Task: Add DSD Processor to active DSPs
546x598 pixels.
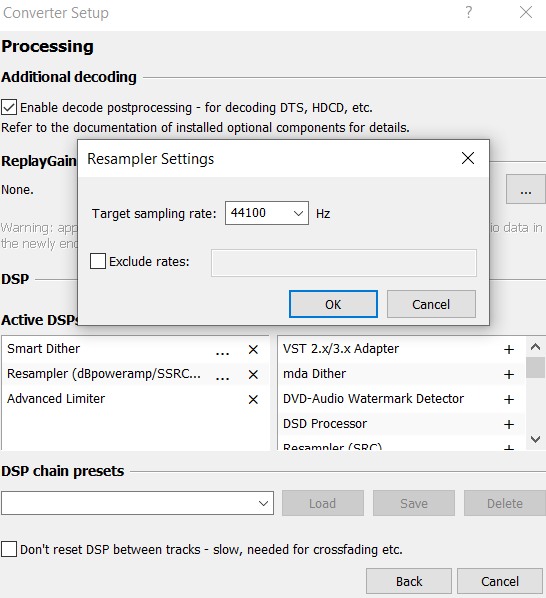Action: (x=509, y=424)
